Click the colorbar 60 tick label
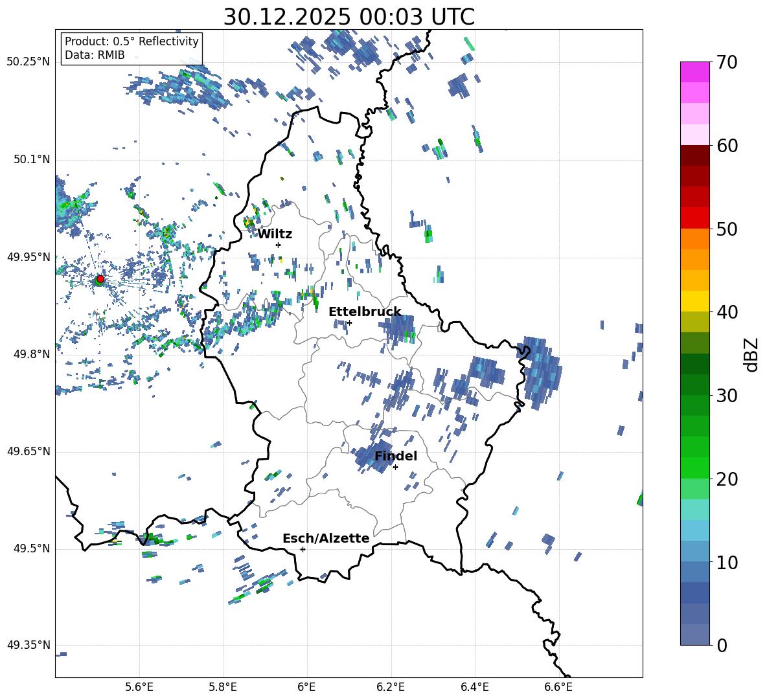This screenshot has height=700, width=767. [x=727, y=146]
